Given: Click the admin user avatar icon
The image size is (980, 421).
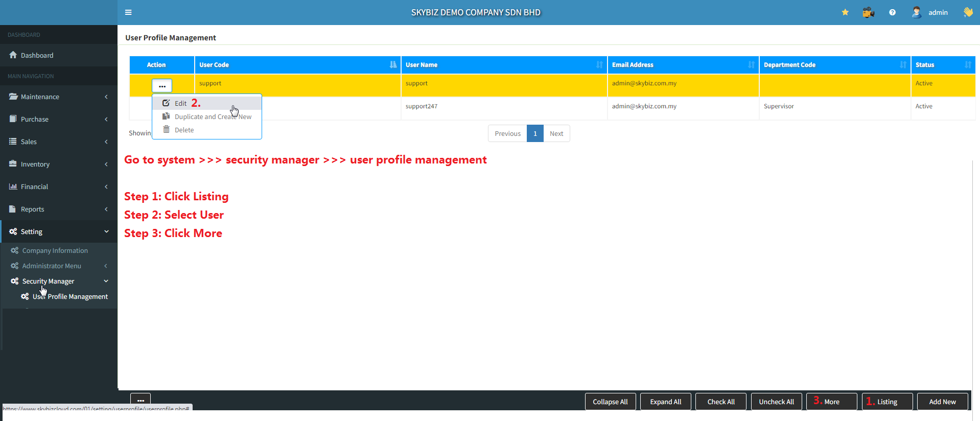Looking at the screenshot, I should tap(916, 12).
